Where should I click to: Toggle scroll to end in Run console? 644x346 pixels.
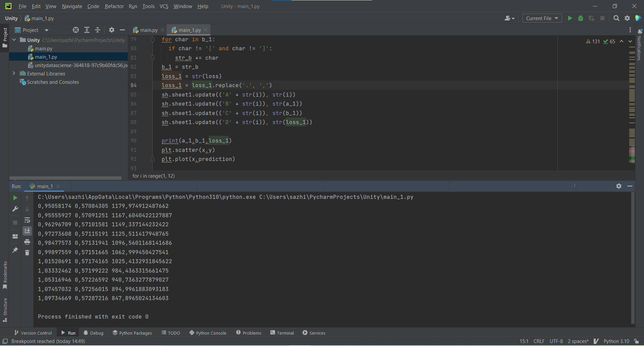coord(27,231)
